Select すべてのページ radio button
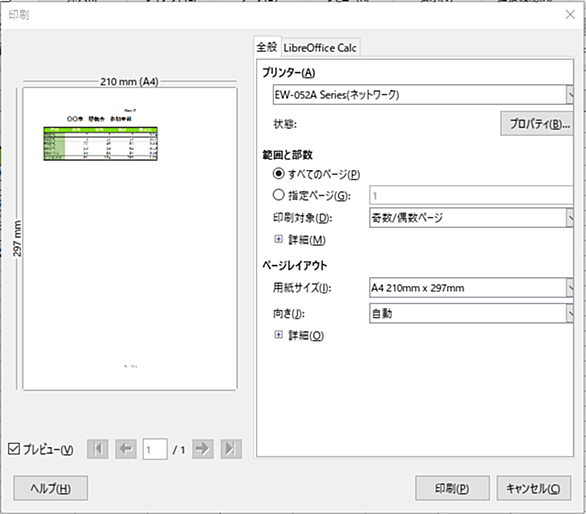 point(278,174)
